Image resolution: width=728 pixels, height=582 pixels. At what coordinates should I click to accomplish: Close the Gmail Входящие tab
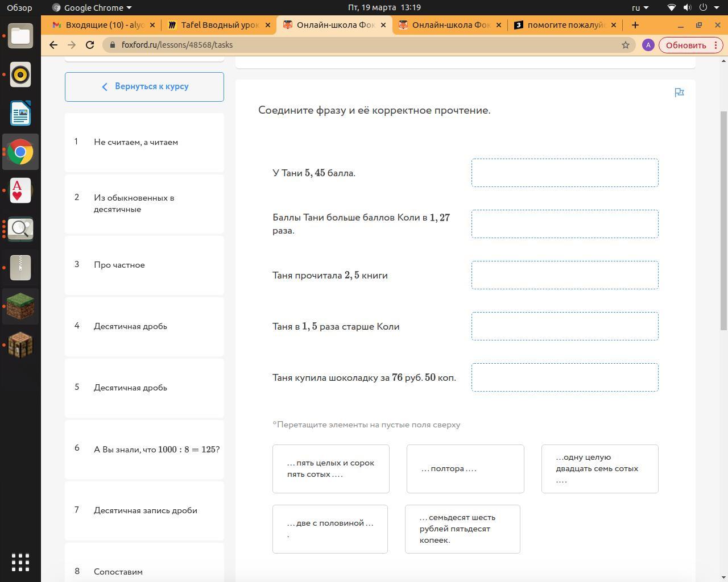(152, 25)
